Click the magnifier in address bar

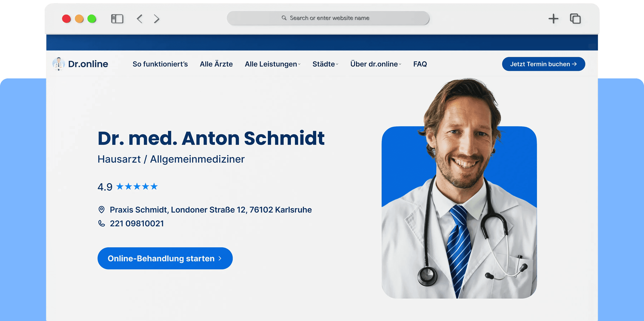(x=284, y=18)
